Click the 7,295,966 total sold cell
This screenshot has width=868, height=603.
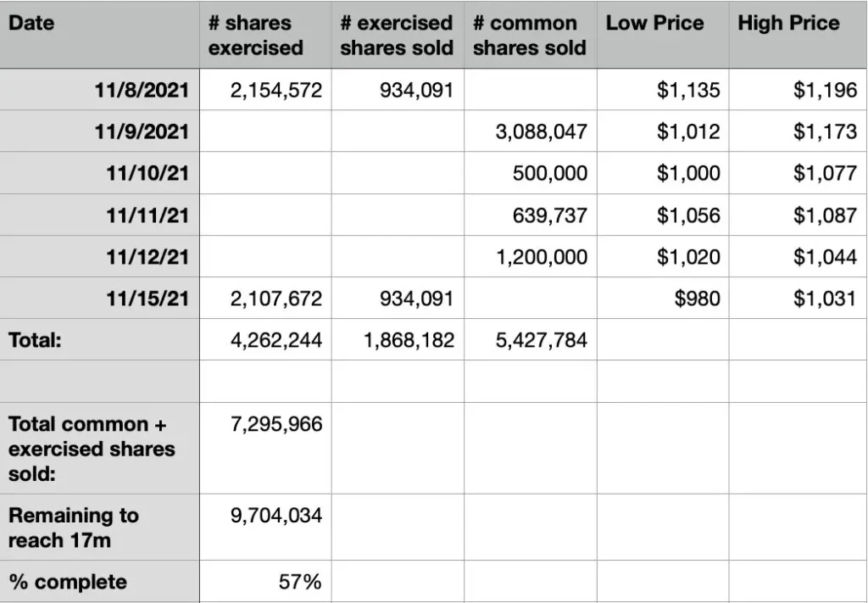276,424
